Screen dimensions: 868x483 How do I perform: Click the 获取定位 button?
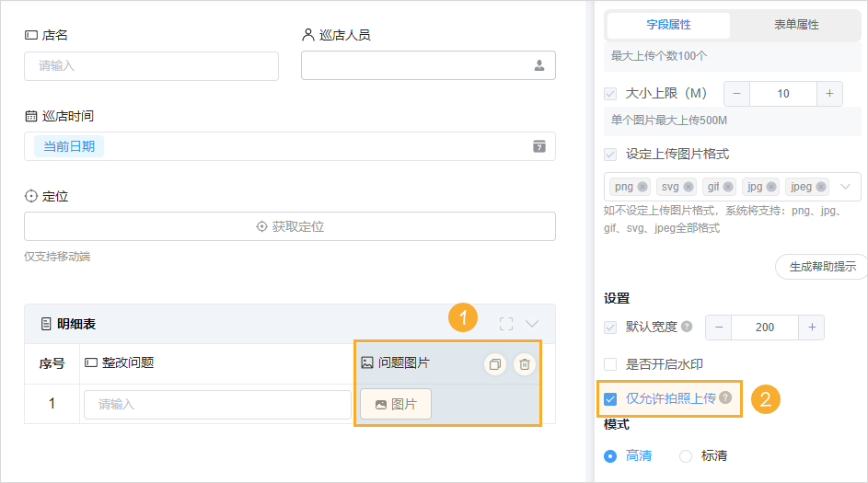290,226
